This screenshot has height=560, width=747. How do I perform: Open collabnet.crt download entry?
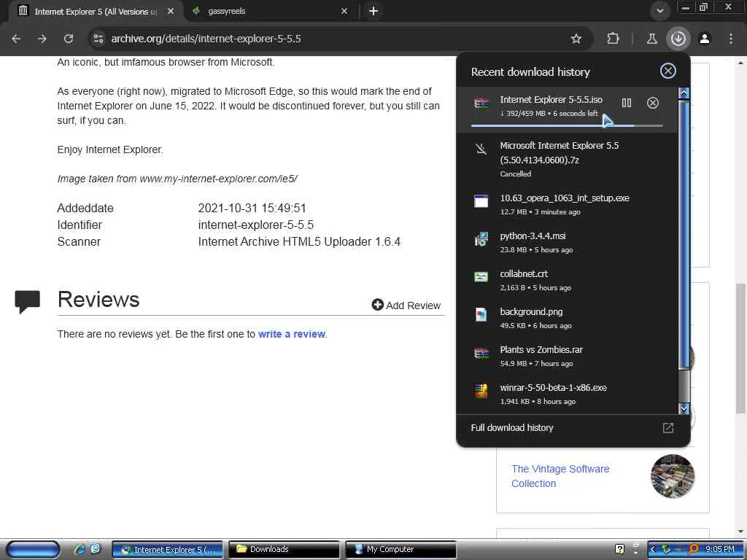(567, 280)
